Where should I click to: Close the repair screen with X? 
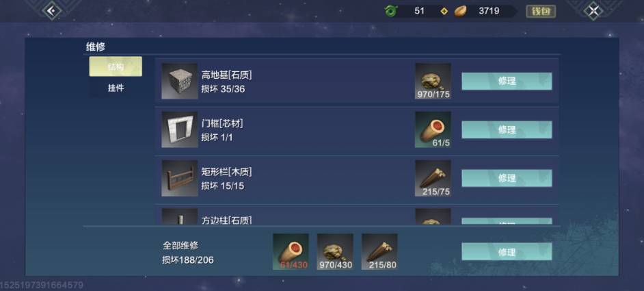(x=593, y=11)
